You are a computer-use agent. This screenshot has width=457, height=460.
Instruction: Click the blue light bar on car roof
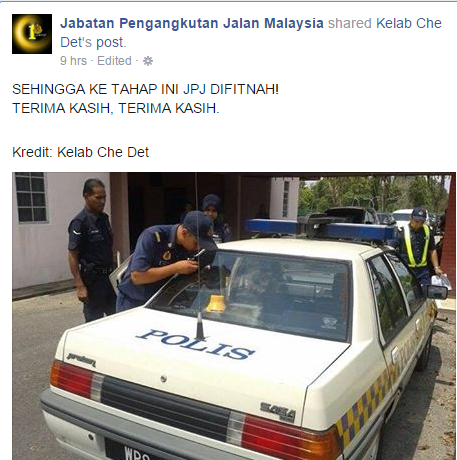tap(320, 229)
